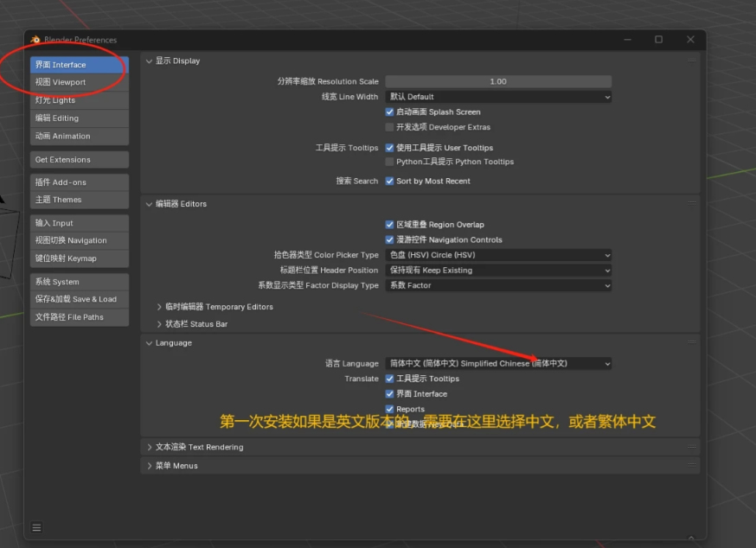756x548 pixels.
Task: Grab the Language panel drag grip
Action: [692, 342]
